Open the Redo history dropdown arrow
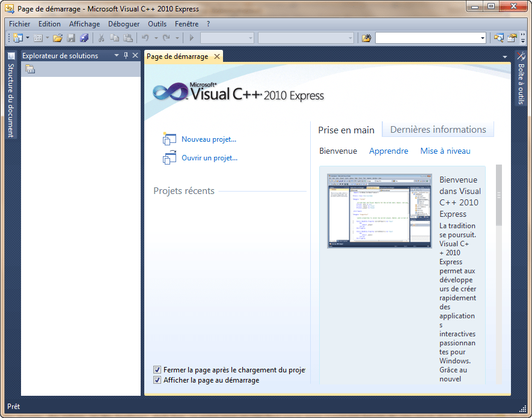Screen dimensions: 532x418 (x=177, y=38)
